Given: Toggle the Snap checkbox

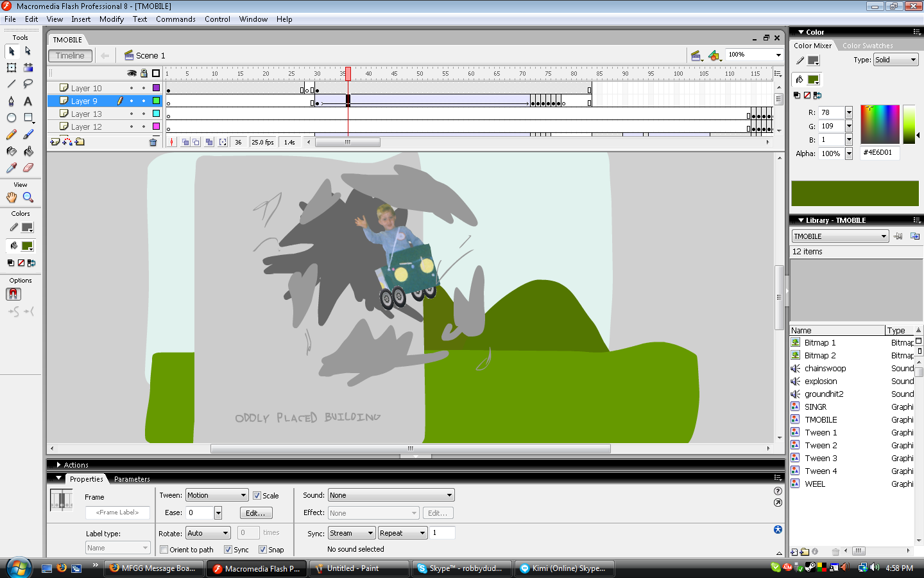Looking at the screenshot, I should point(262,549).
